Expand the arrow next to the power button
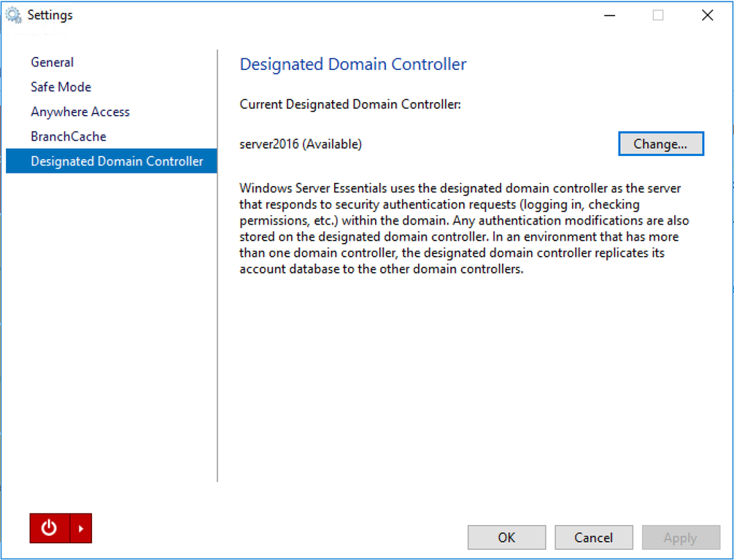The width and height of the screenshot is (734, 560). [x=81, y=529]
